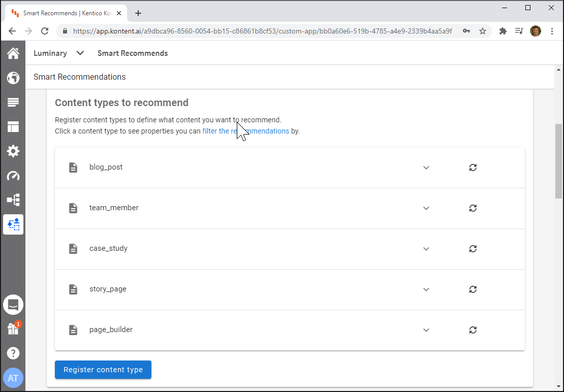Open Mission Control speedometer icon
This screenshot has height=392, width=564.
[13, 175]
